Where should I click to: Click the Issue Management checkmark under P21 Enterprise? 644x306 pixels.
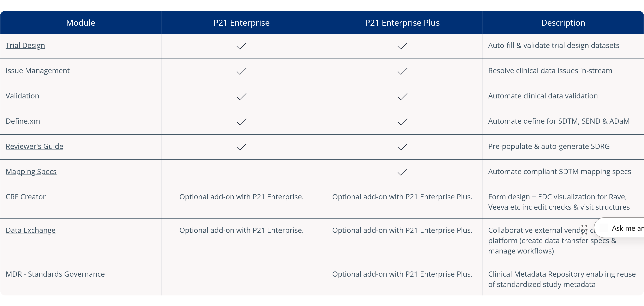tap(241, 71)
